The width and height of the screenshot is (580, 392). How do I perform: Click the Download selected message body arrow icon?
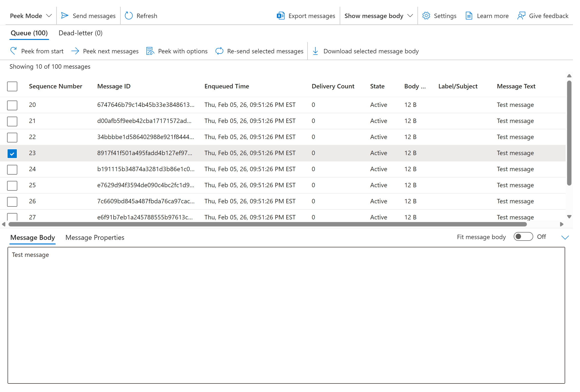click(x=315, y=51)
